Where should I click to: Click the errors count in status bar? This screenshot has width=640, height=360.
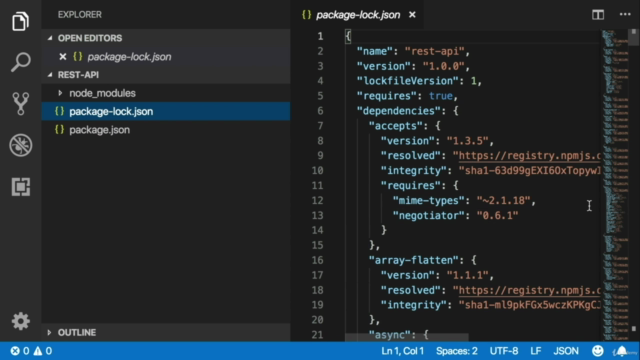click(x=20, y=351)
